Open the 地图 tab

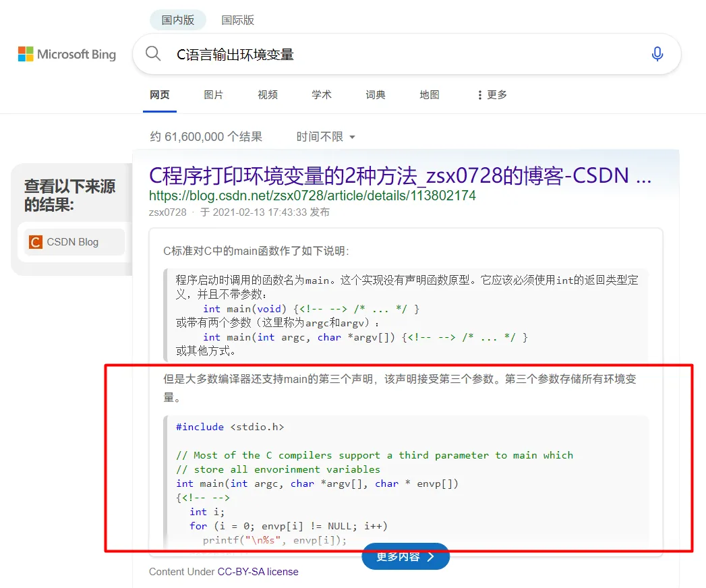click(x=430, y=95)
